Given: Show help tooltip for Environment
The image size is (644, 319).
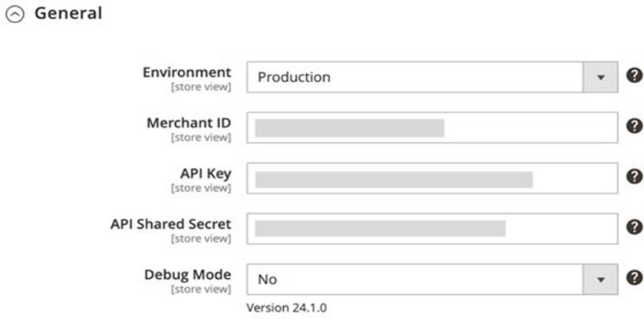Looking at the screenshot, I should 633,76.
